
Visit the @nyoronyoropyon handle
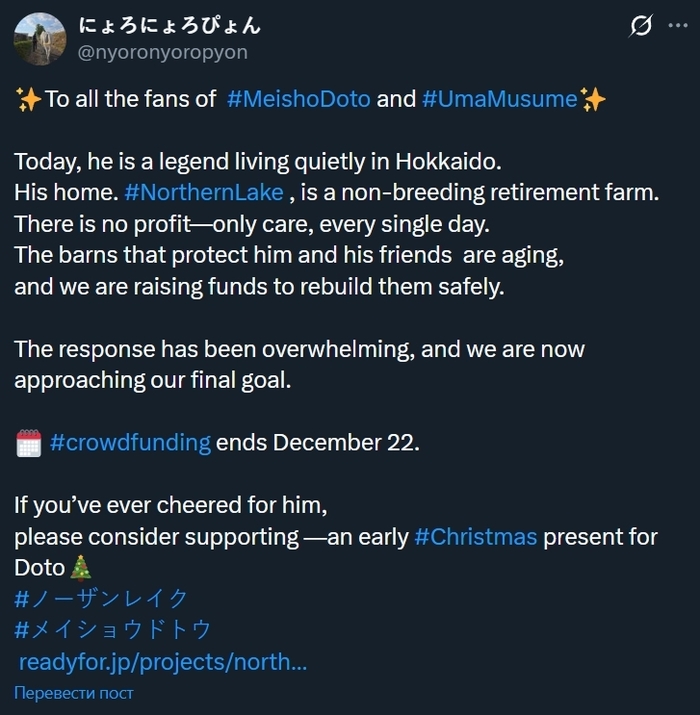tap(162, 52)
